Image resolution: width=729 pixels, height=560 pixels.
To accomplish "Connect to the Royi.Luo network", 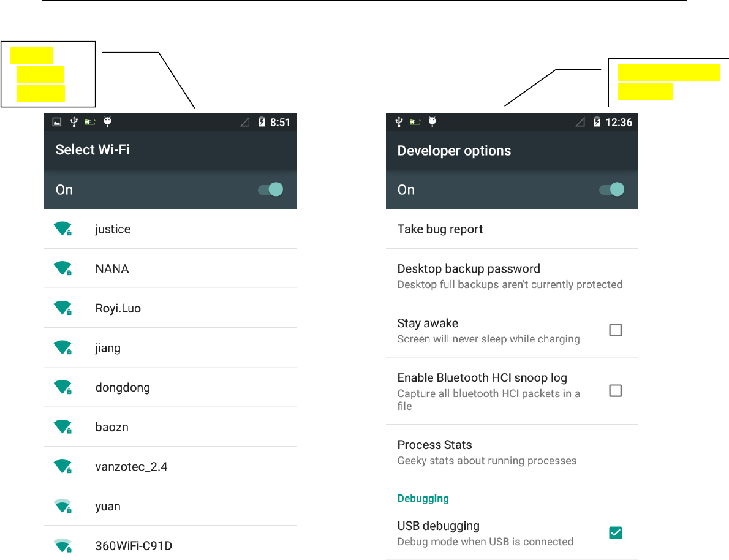I will tap(170, 308).
